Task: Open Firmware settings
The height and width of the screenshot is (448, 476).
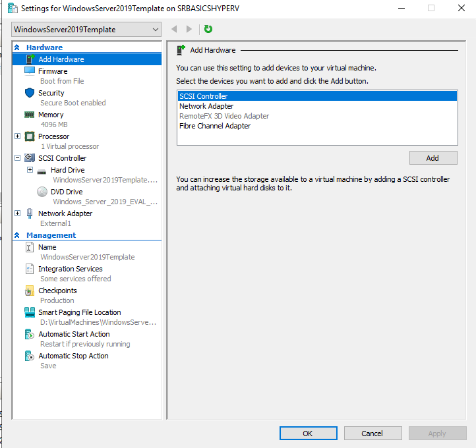Action: point(53,71)
